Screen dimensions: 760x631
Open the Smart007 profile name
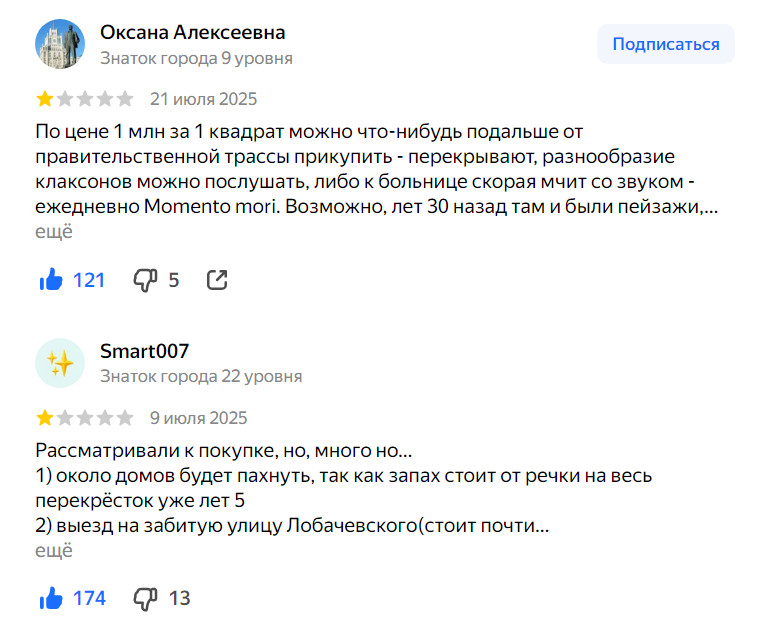pos(145,351)
